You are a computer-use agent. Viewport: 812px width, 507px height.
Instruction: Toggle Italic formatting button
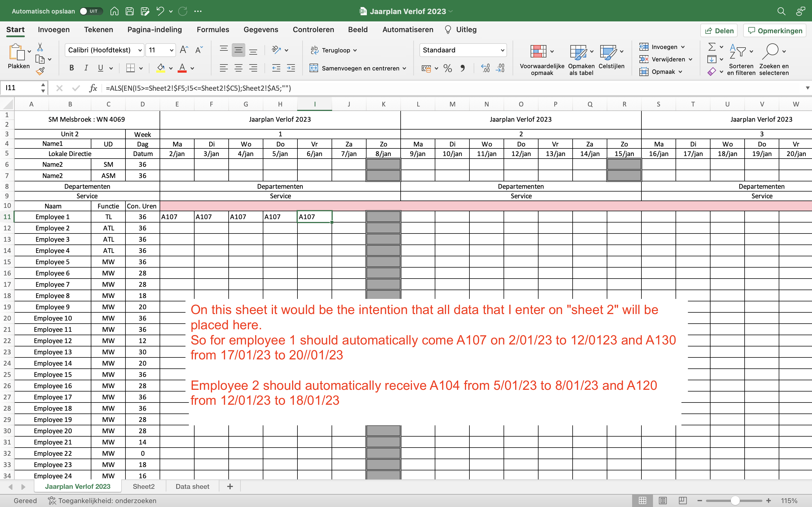pyautogui.click(x=86, y=68)
